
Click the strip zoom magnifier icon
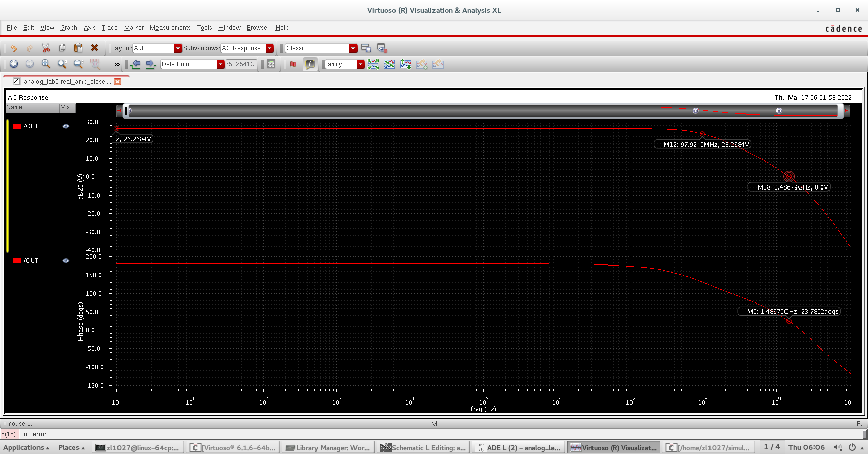95,64
